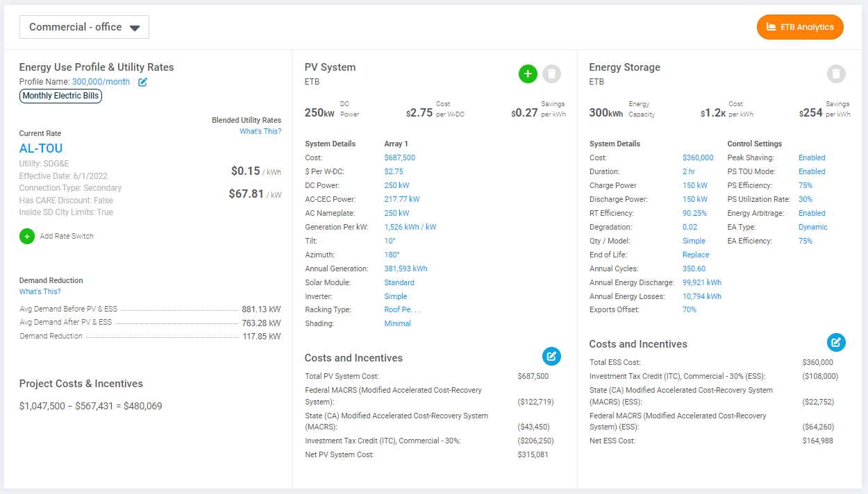Image resolution: width=868 pixels, height=494 pixels.
Task: Add a new PV System array
Action: click(528, 74)
